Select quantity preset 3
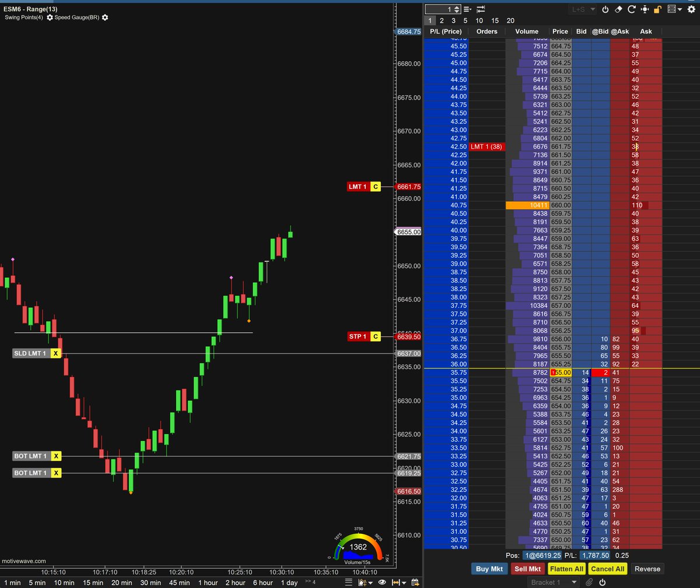Screen dimensions: 700x588 point(453,20)
